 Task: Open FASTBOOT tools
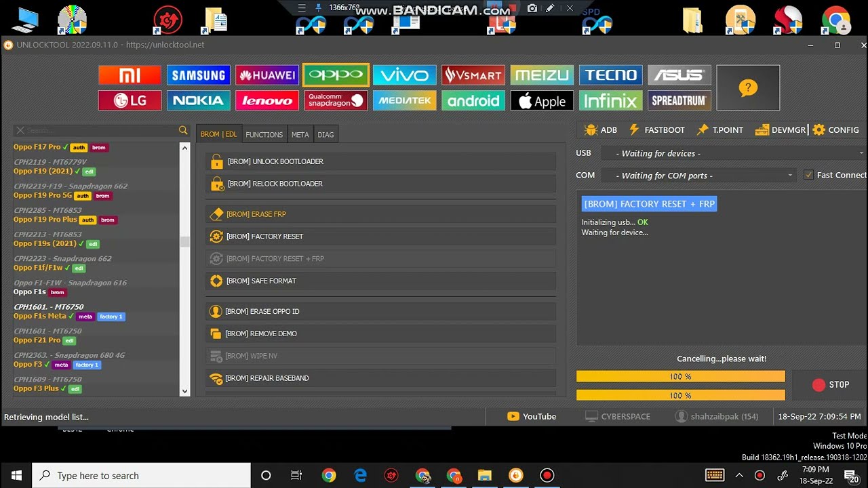coord(656,130)
